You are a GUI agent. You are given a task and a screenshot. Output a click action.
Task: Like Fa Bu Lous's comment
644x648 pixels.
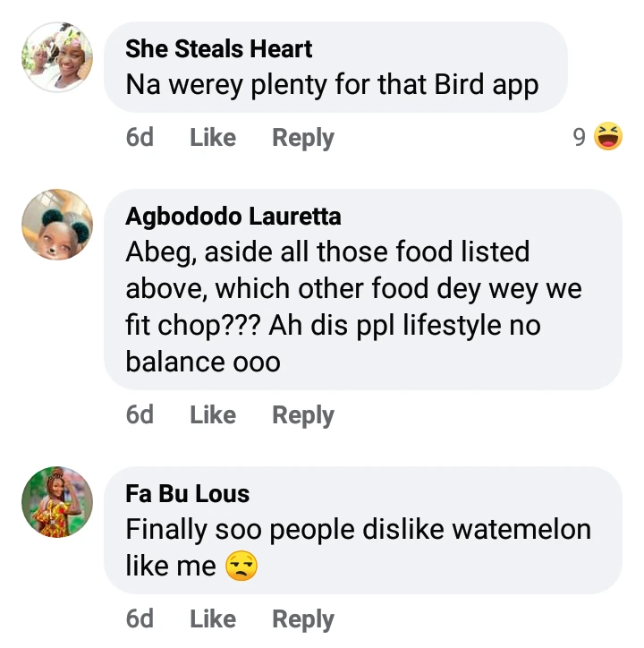click(x=213, y=619)
